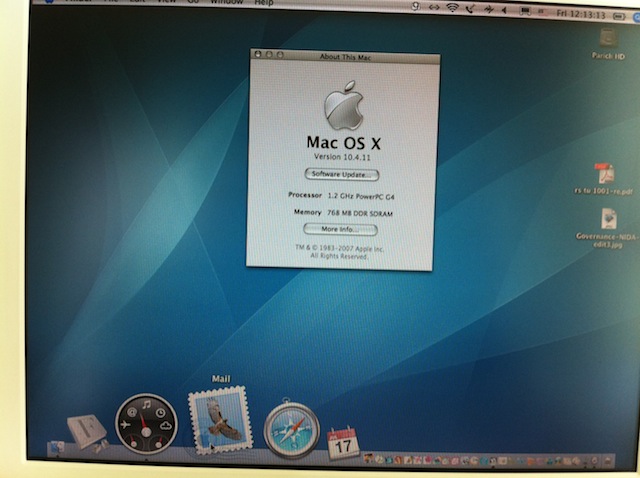The width and height of the screenshot is (640, 478).
Task: Open Dashboard gauge icon in Dock
Action: pyautogui.click(x=146, y=425)
